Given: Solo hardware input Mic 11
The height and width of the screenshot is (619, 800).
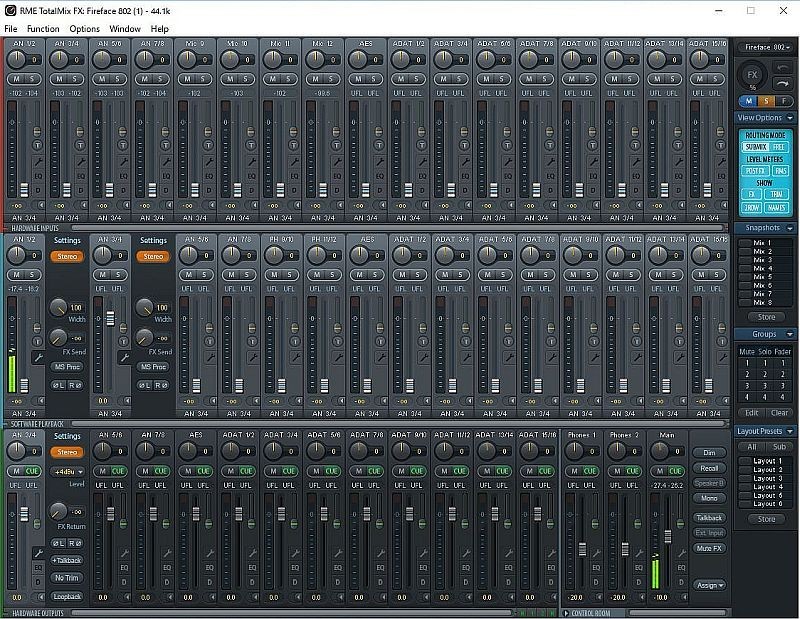Looking at the screenshot, I should 288,79.
